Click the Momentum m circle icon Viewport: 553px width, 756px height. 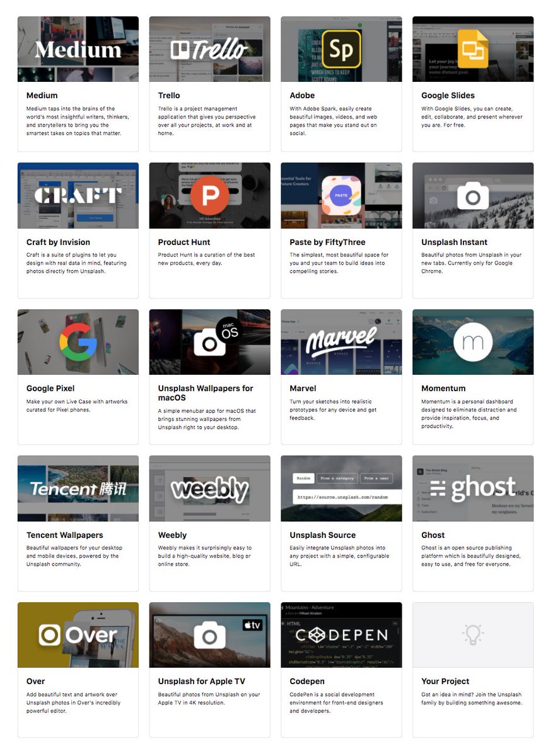click(x=473, y=342)
